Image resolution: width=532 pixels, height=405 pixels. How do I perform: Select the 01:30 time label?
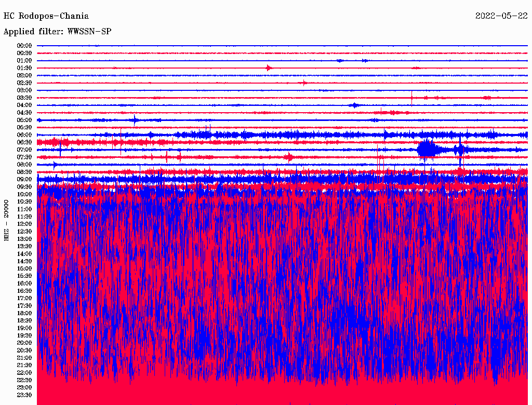tap(24, 68)
